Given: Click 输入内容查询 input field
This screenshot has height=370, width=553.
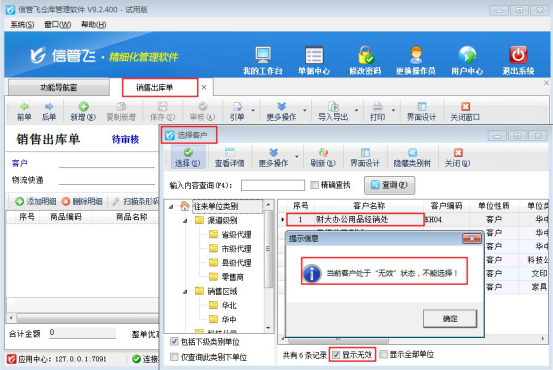Looking at the screenshot, I should (273, 185).
